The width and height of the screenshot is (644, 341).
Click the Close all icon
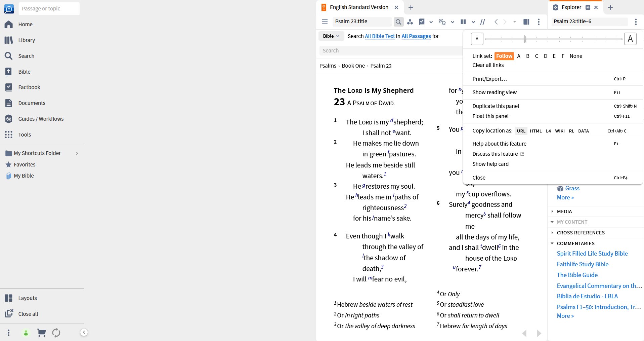9,314
